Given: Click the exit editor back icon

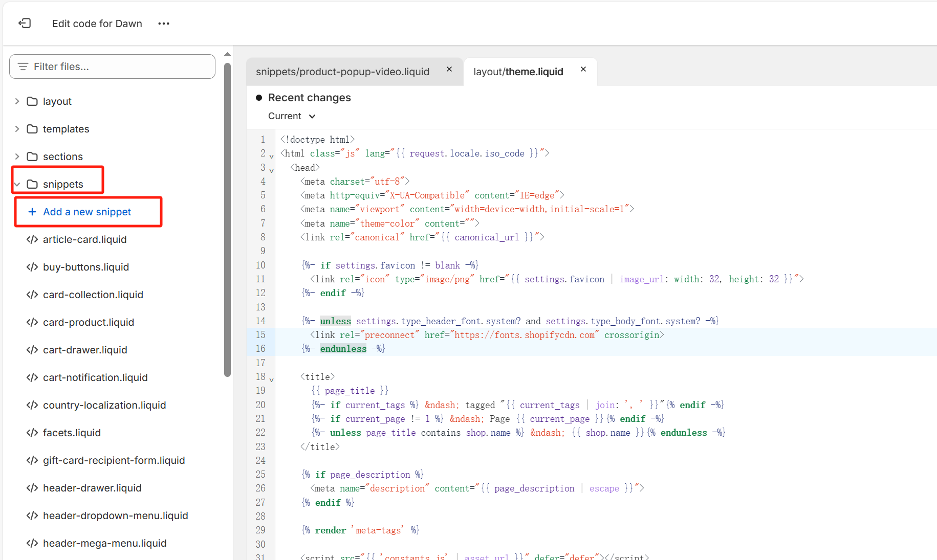Looking at the screenshot, I should (x=25, y=23).
